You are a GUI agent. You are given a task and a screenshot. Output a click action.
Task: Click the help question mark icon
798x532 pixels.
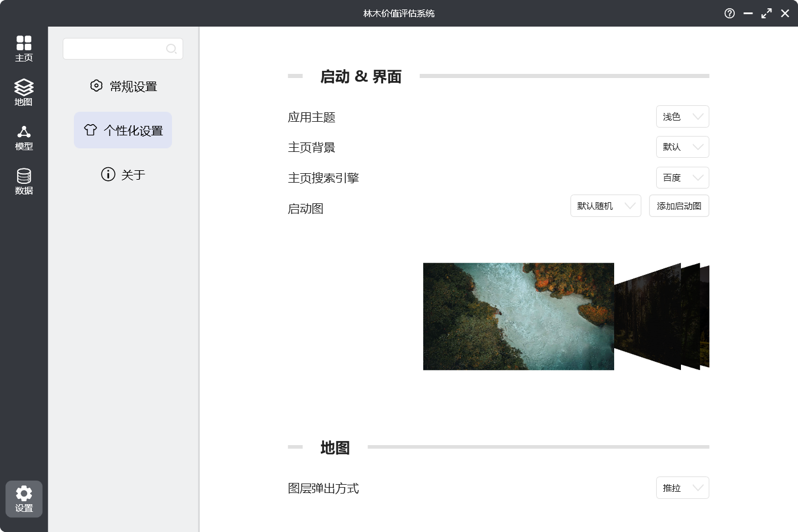click(x=729, y=13)
